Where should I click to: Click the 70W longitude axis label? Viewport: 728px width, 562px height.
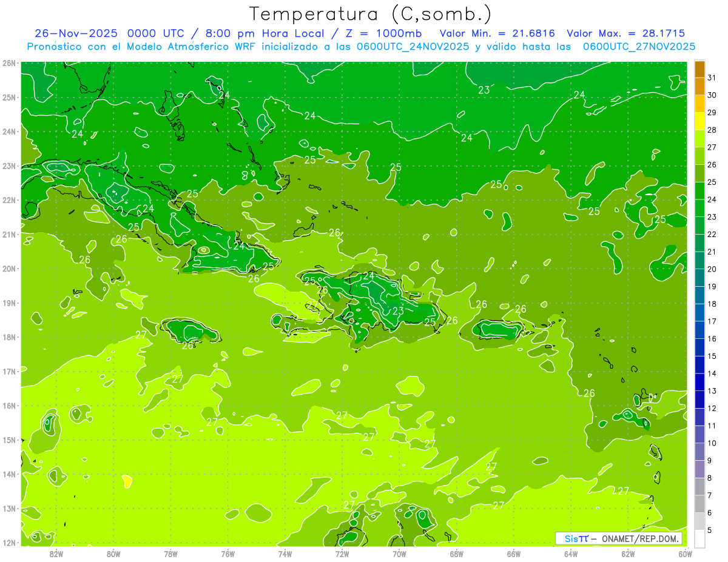[x=399, y=554]
